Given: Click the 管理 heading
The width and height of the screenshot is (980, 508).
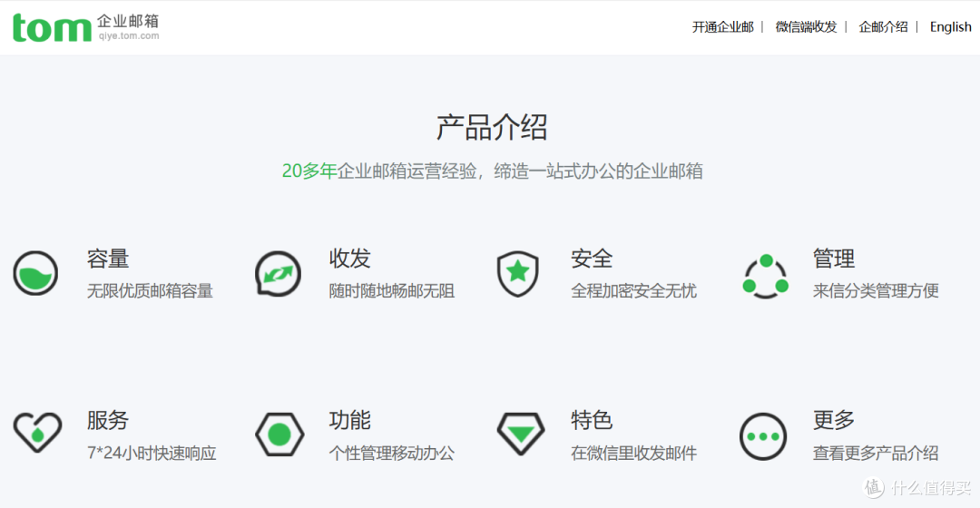Looking at the screenshot, I should pyautogui.click(x=834, y=259).
